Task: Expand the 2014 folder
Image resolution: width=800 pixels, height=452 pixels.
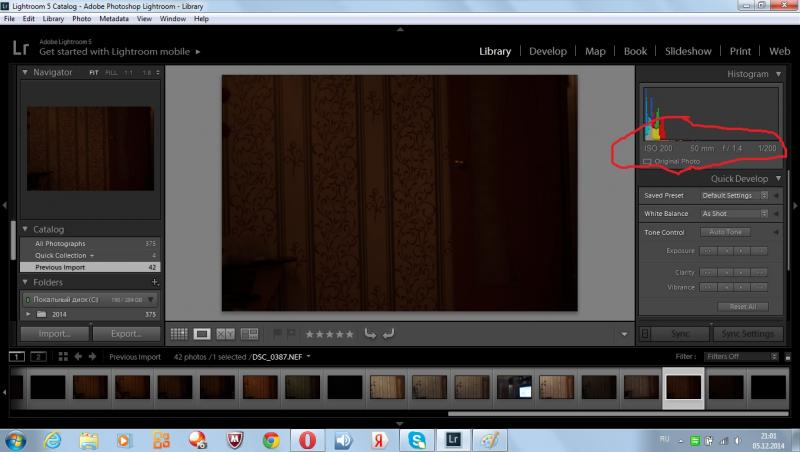Action: (x=28, y=314)
